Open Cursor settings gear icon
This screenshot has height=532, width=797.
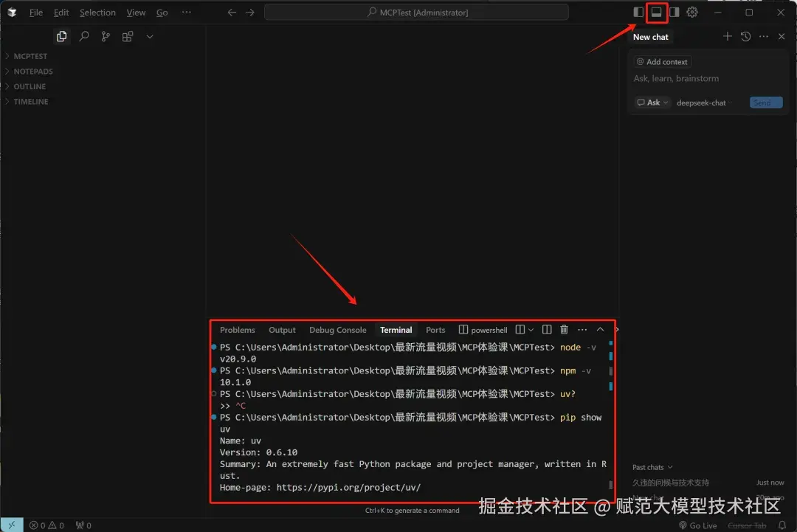click(x=692, y=13)
